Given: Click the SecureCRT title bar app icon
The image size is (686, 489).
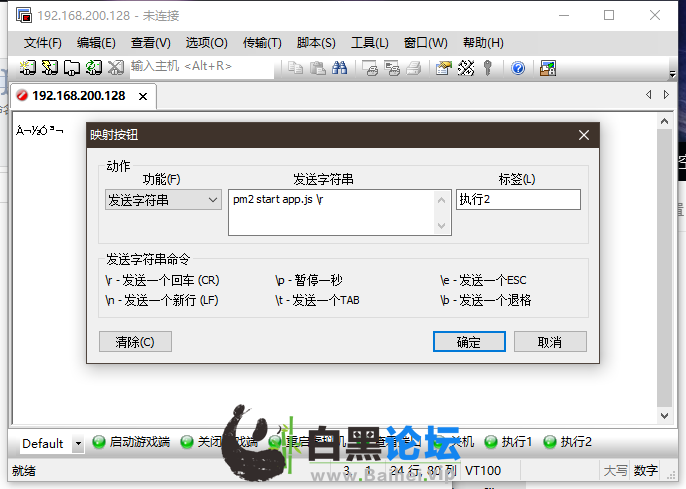Looking at the screenshot, I should pyautogui.click(x=24, y=15).
